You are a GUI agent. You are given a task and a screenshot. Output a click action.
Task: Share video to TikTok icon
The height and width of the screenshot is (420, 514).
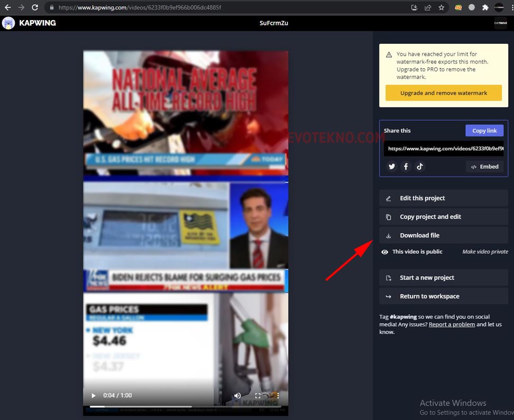(419, 167)
